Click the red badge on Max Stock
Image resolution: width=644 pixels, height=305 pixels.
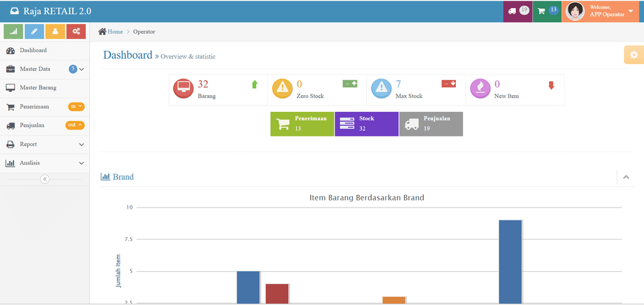coord(449,84)
